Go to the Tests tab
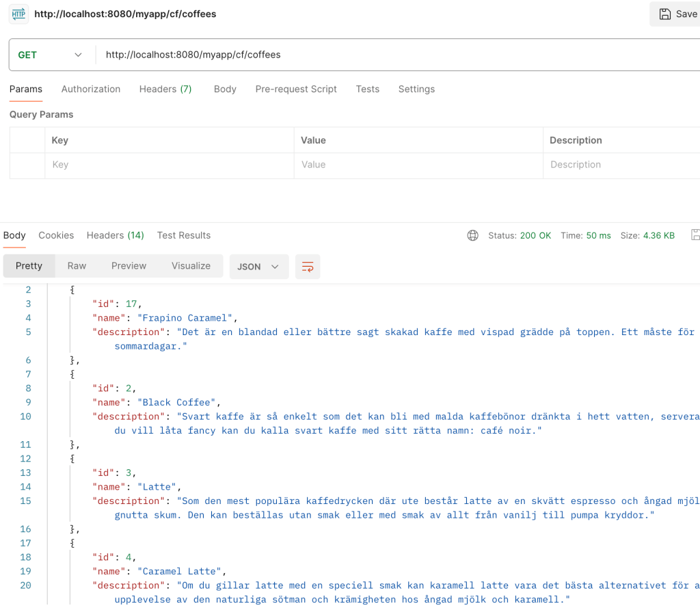The image size is (700, 610). (367, 89)
